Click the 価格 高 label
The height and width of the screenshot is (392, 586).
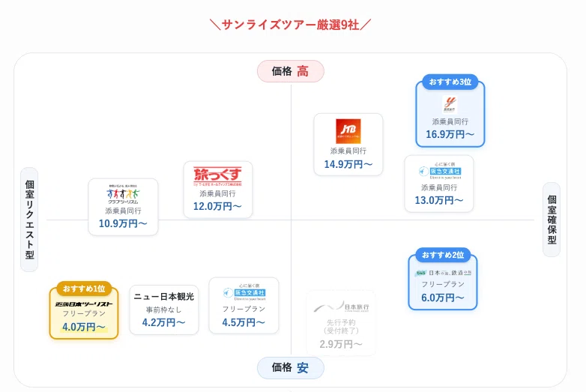pyautogui.click(x=291, y=71)
